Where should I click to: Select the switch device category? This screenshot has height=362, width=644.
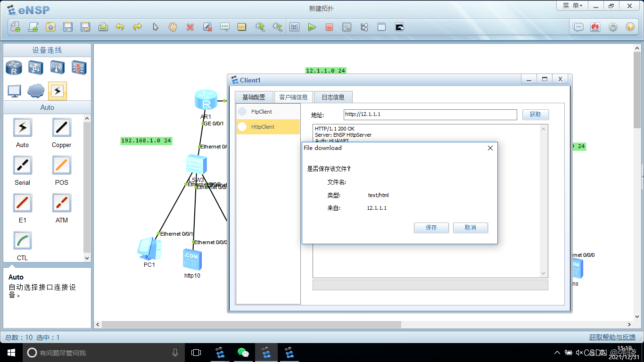[36, 68]
